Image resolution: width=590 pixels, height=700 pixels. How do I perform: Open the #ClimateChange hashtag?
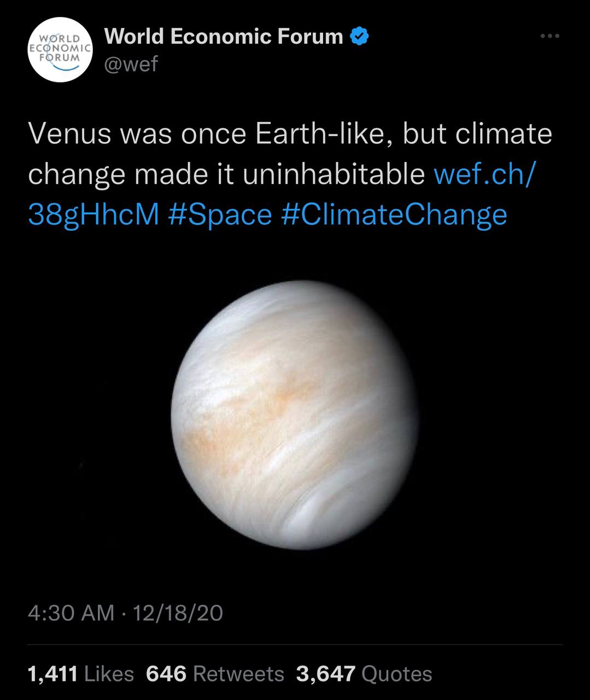point(394,214)
